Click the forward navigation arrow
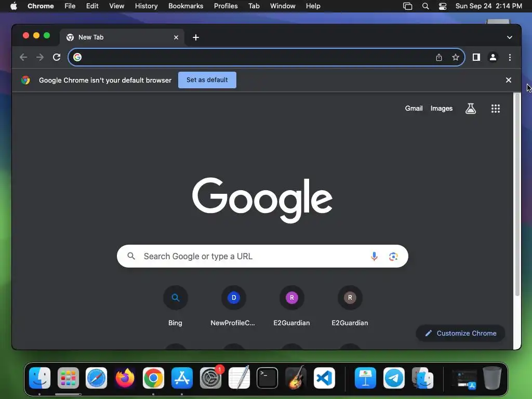The height and width of the screenshot is (399, 532). click(x=40, y=57)
